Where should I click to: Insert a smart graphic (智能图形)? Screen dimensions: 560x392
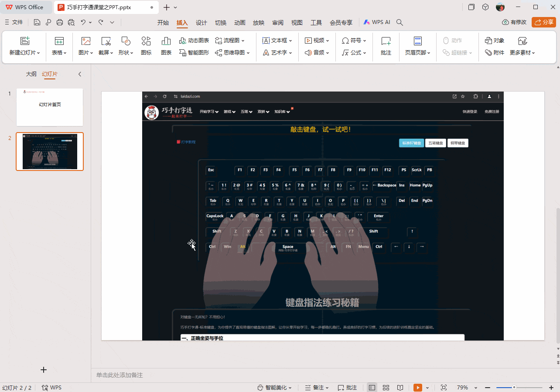point(194,53)
